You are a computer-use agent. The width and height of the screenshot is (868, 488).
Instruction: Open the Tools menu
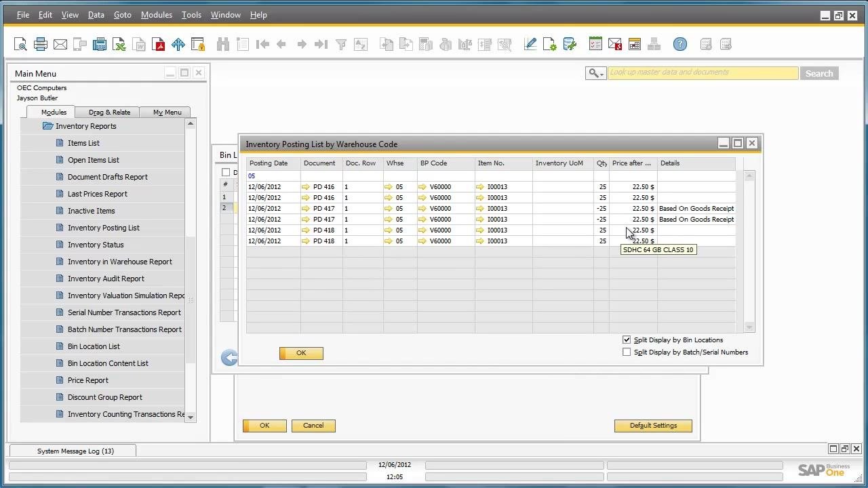tap(191, 15)
